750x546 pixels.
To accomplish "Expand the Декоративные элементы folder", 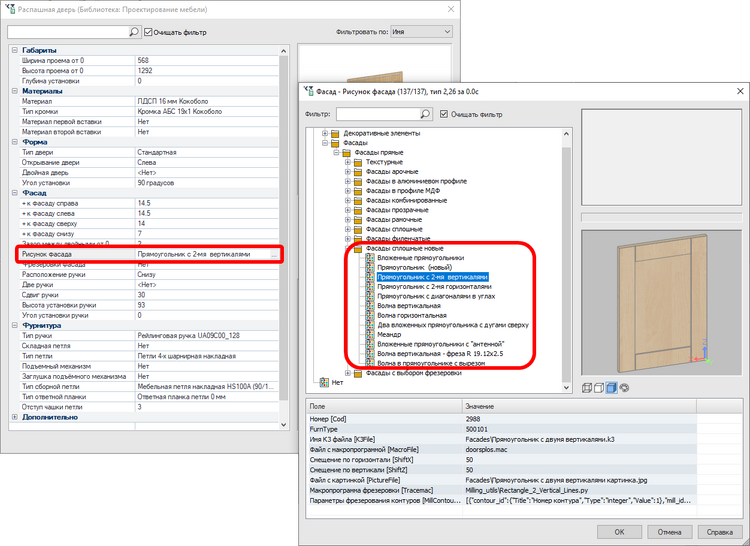I will coord(325,133).
